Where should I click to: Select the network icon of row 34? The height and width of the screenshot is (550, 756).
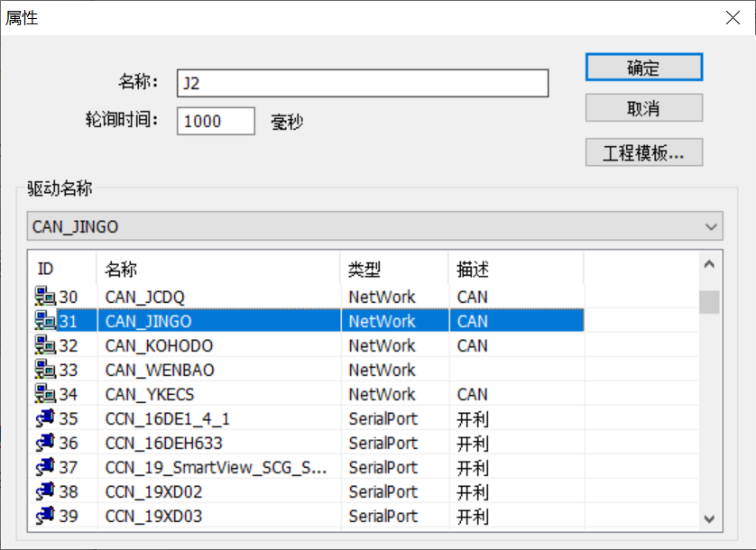pyautogui.click(x=45, y=394)
